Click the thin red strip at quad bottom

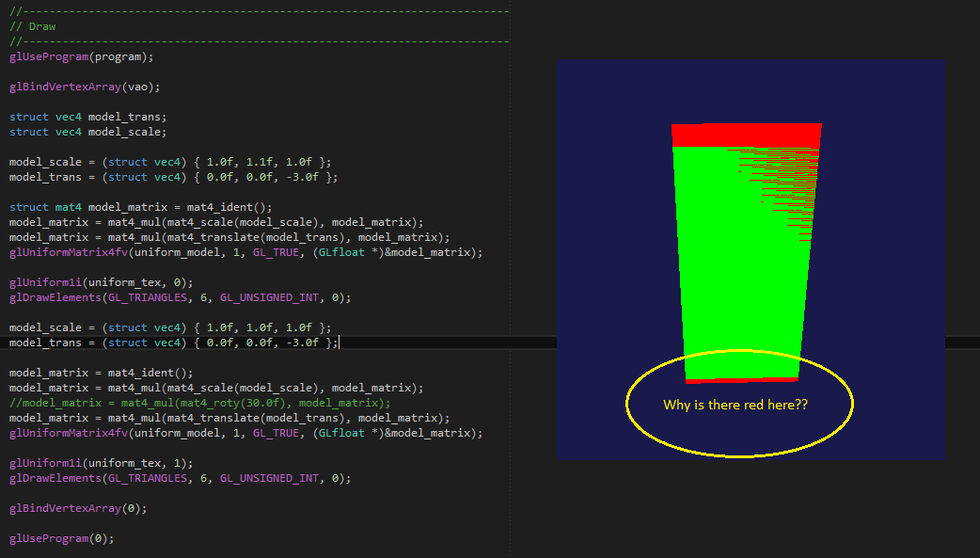point(743,380)
